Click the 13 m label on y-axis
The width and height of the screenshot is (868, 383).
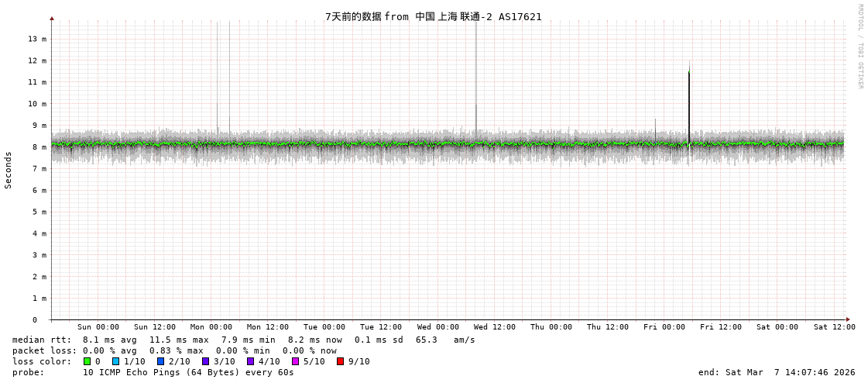point(37,39)
